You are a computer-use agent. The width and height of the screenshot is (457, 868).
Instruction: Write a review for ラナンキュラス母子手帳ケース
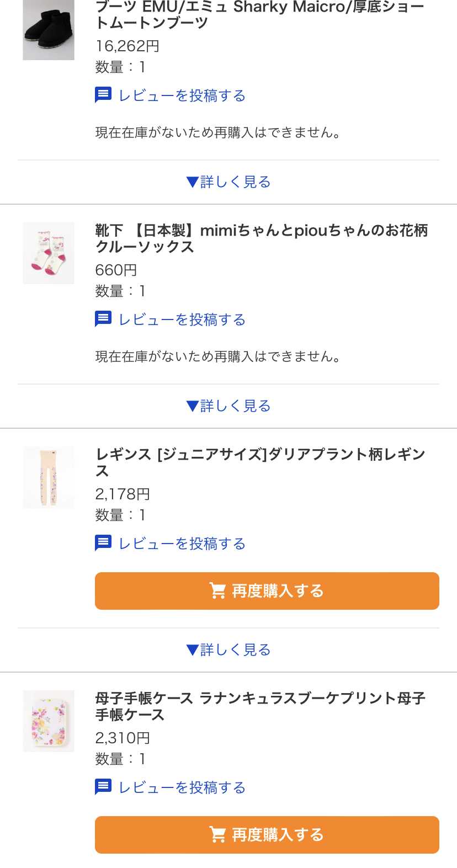pyautogui.click(x=182, y=787)
